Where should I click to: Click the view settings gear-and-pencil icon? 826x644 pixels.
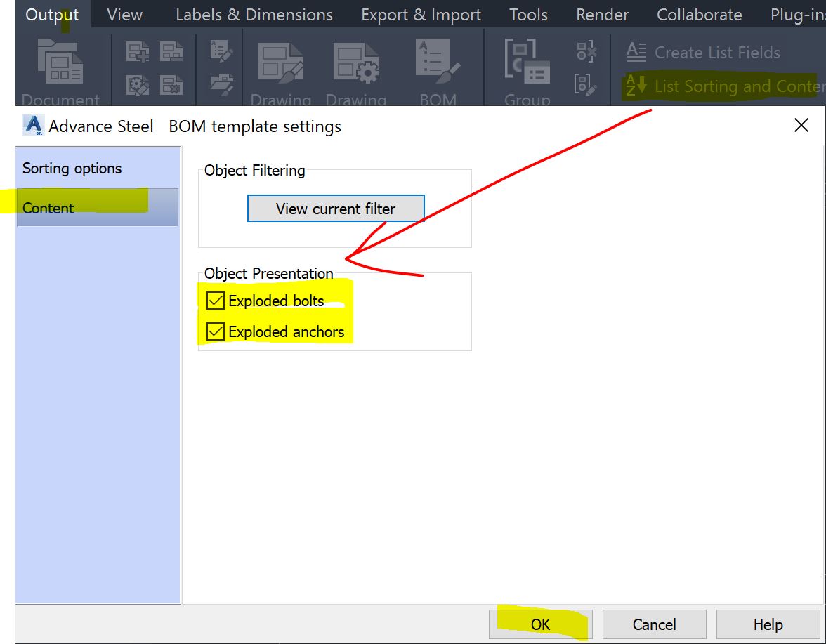pos(138,85)
